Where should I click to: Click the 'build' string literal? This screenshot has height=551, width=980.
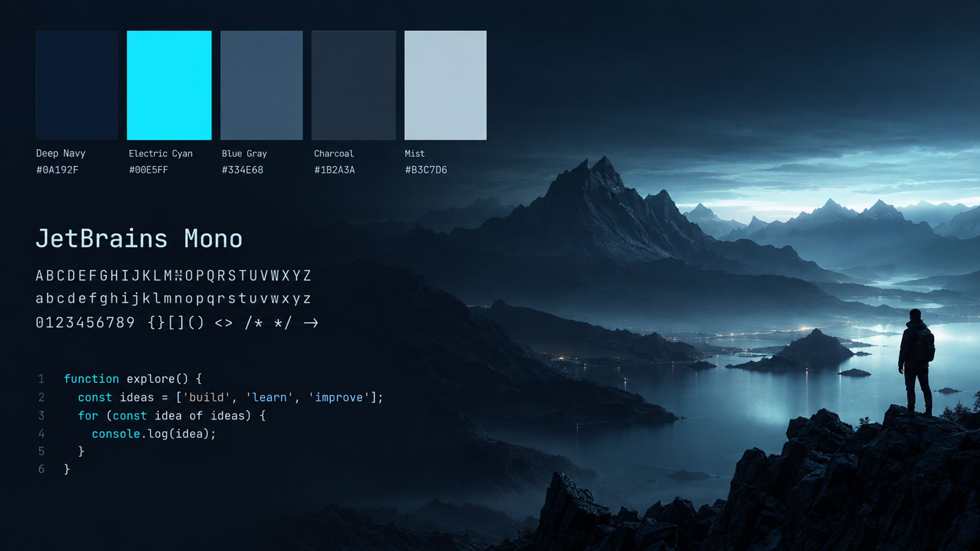click(x=207, y=398)
